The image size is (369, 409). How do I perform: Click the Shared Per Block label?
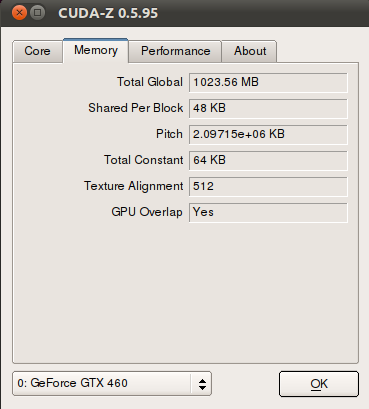[135, 108]
